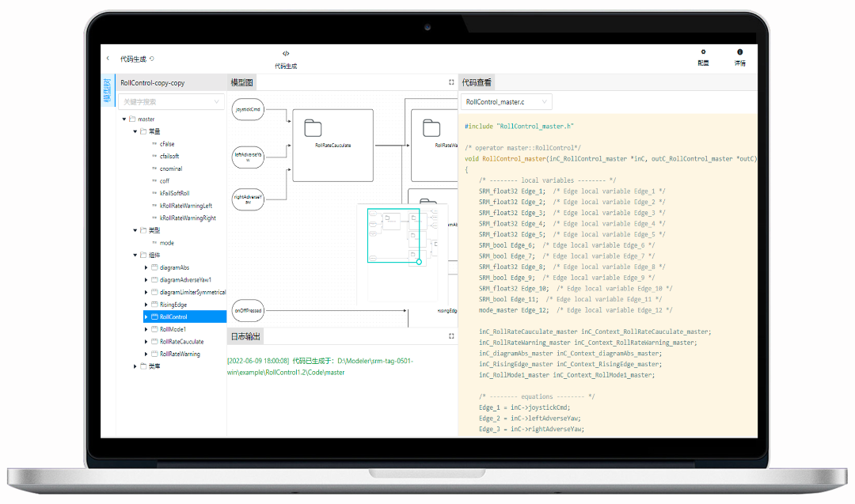The image size is (855, 504).
Task: Click the back arrow beside 代码生成 title
Action: (108, 59)
